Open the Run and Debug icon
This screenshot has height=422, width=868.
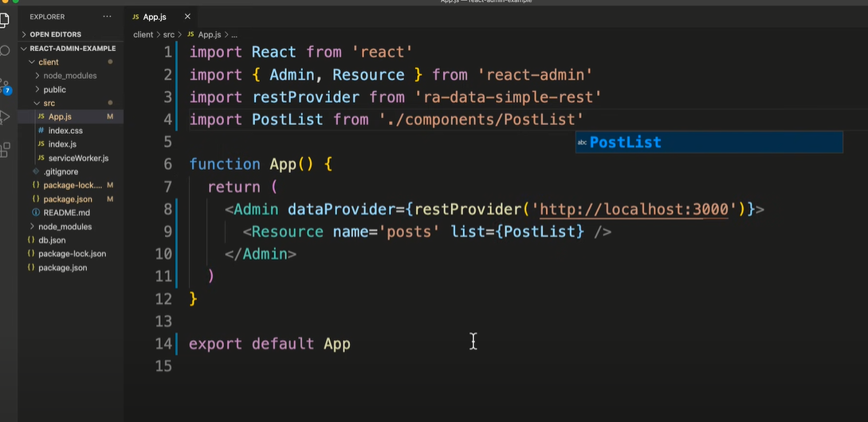5,116
